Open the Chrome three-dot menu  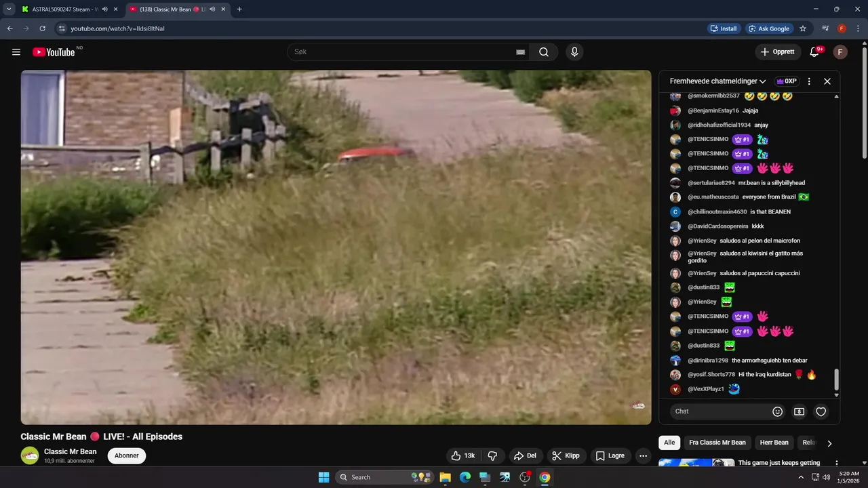pos(858,28)
